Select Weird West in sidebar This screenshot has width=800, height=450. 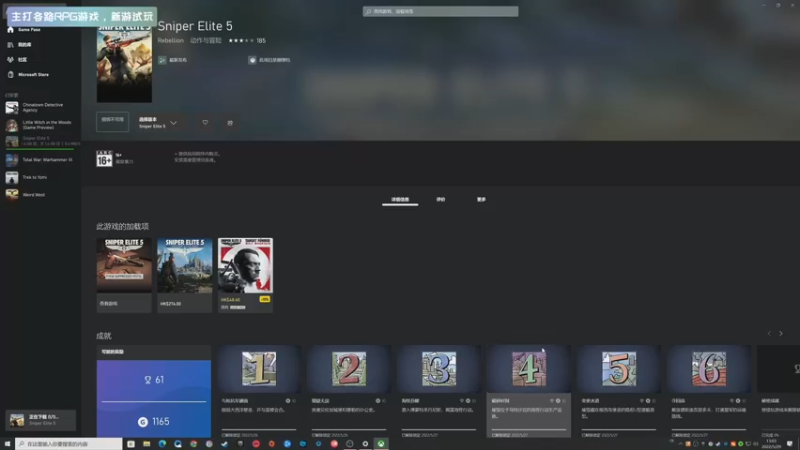[41, 194]
